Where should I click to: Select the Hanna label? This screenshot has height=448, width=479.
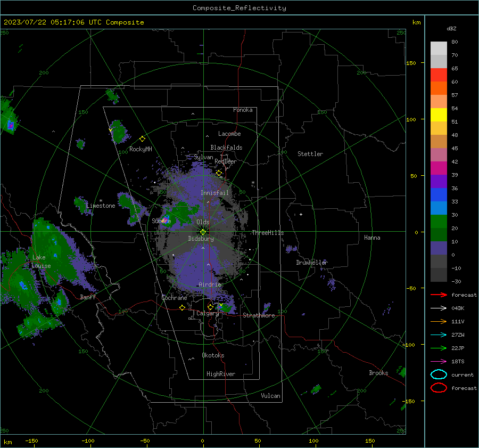click(x=372, y=238)
